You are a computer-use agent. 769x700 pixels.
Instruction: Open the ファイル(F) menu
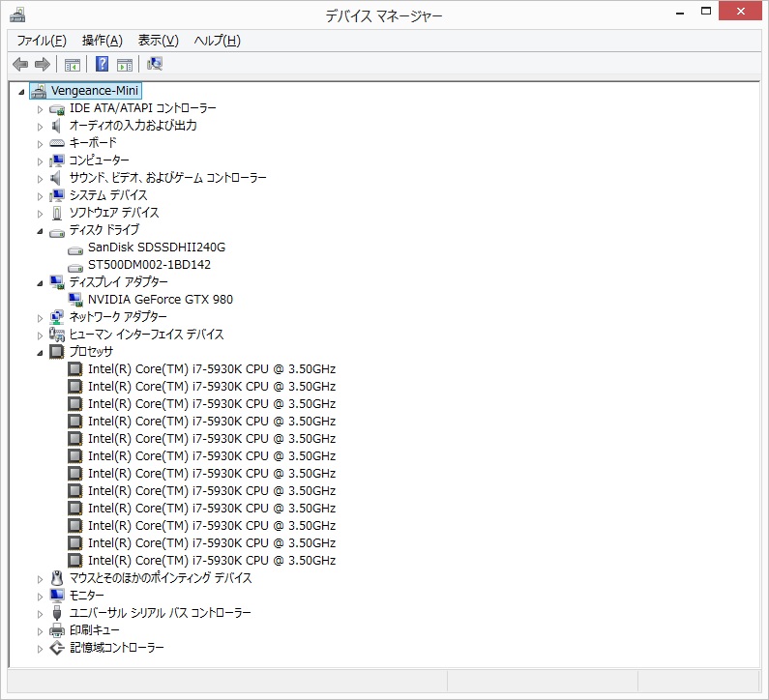(x=42, y=41)
